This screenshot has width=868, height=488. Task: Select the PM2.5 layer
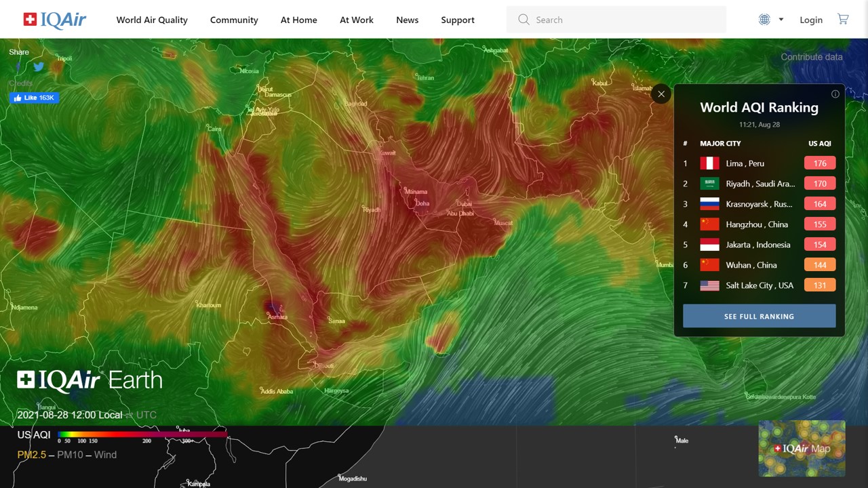(x=32, y=455)
